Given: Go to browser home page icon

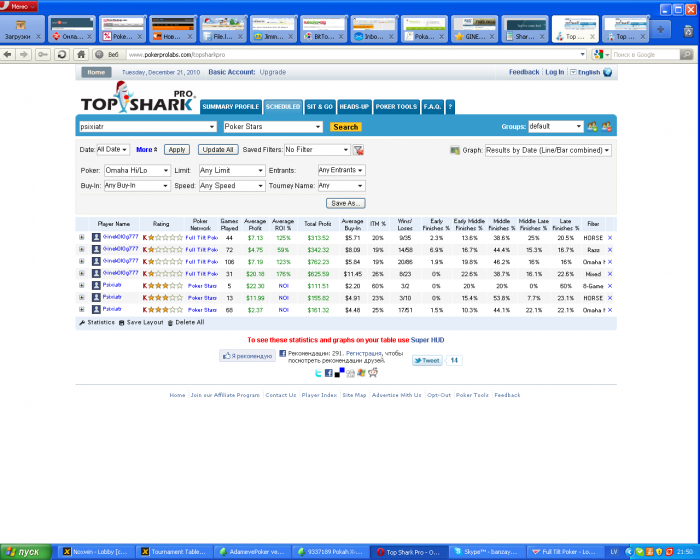Looking at the screenshot, I should [x=81, y=54].
